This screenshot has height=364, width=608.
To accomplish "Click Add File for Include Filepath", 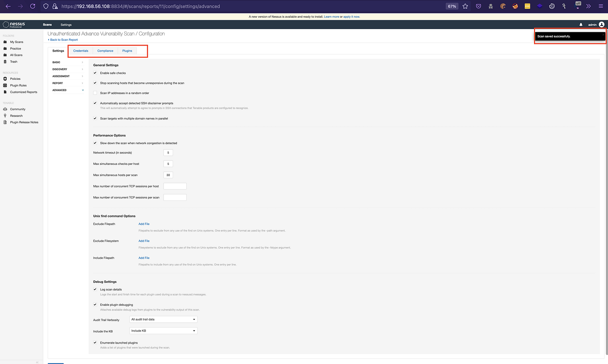I will 144,258.
